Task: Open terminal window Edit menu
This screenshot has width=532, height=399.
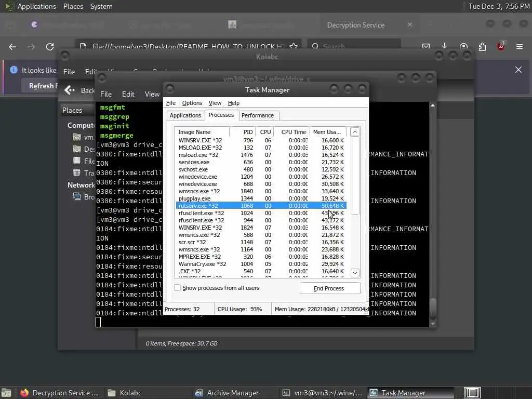Action: click(128, 94)
